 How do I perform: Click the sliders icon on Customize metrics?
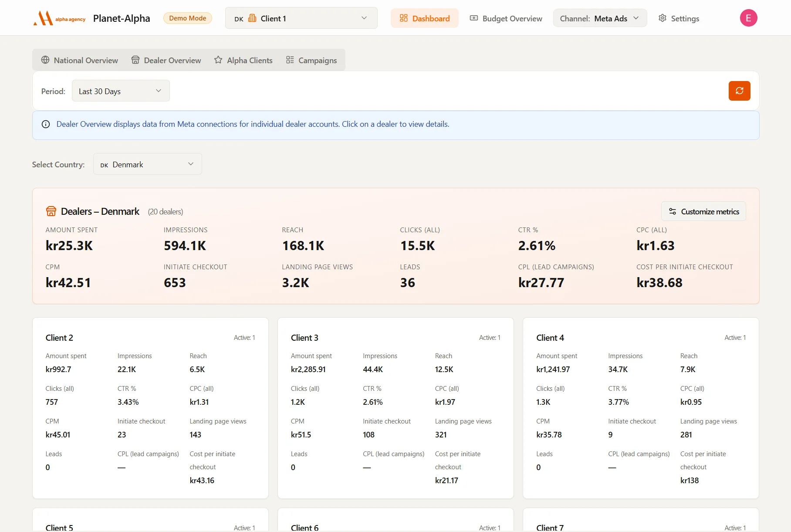[673, 211]
